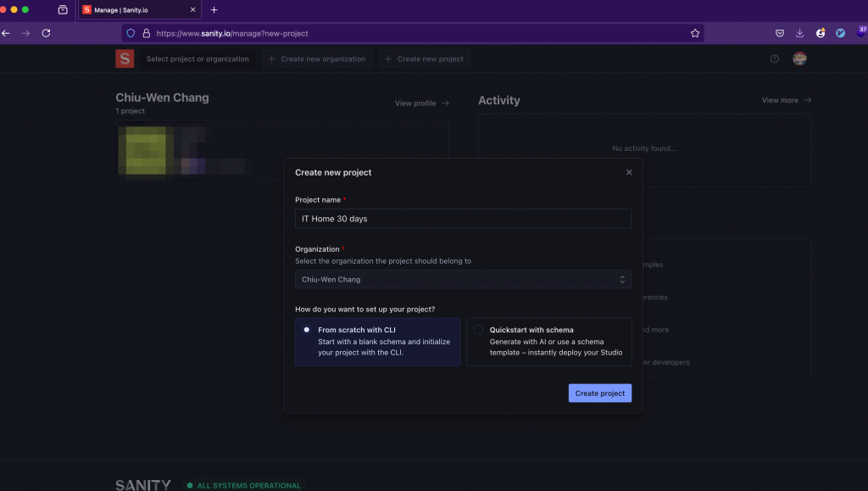Click Create new organization button
Screen dimensions: 868x491
coord(317,59)
